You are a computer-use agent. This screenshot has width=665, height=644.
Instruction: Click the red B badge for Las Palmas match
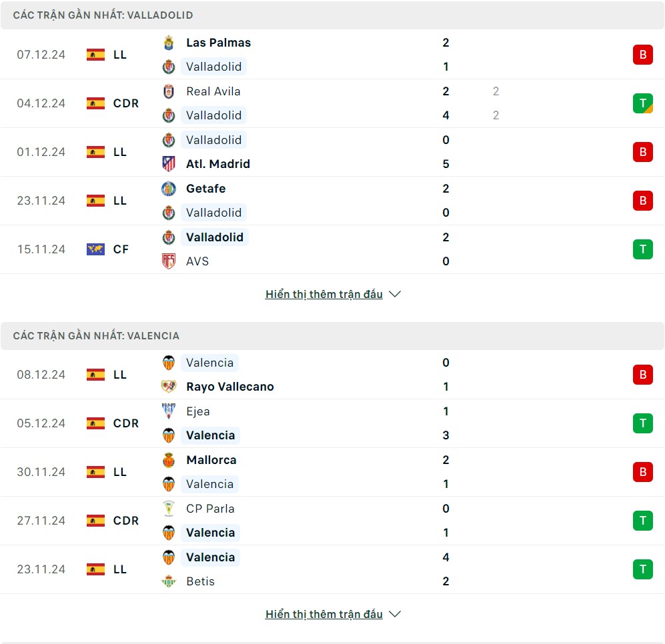point(642,55)
